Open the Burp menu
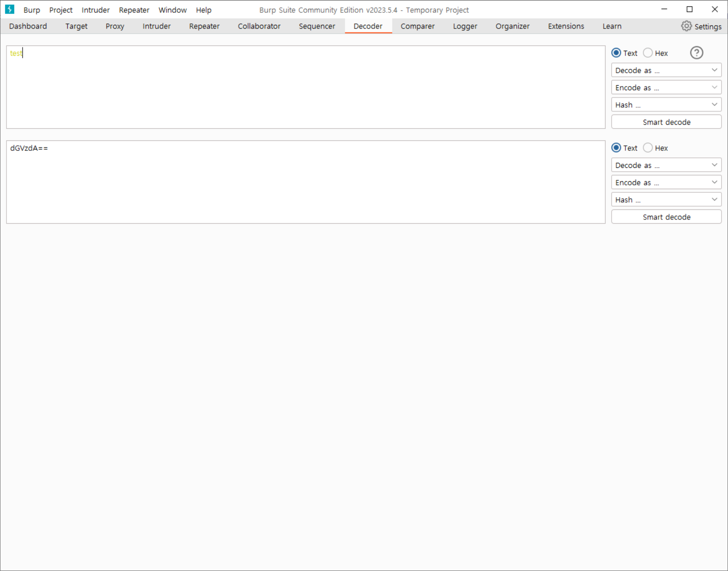728x571 pixels. (32, 10)
